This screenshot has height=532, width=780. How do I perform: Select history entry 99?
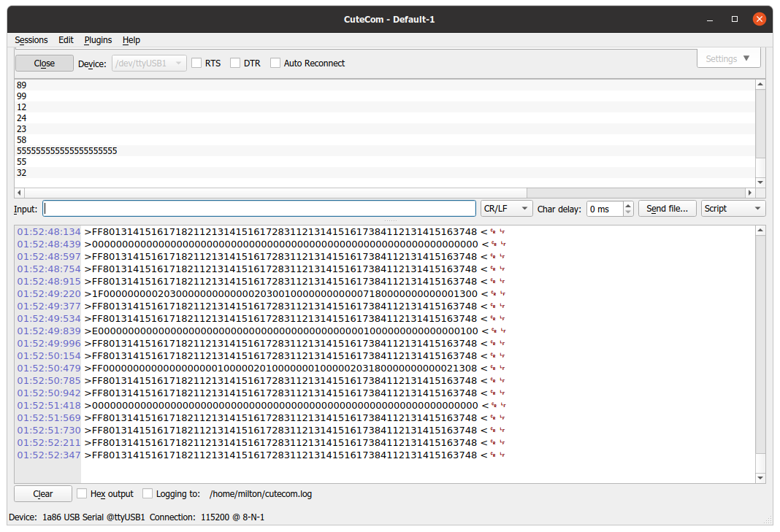pos(385,96)
